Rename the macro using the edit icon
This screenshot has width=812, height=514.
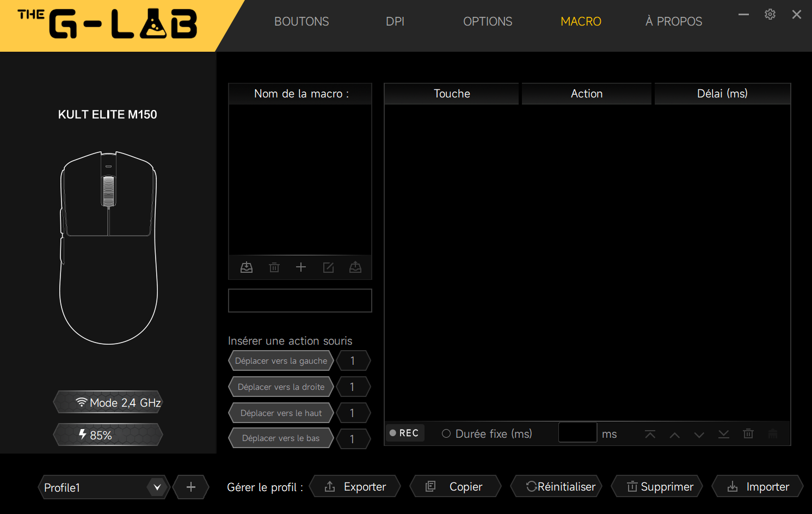(x=328, y=267)
